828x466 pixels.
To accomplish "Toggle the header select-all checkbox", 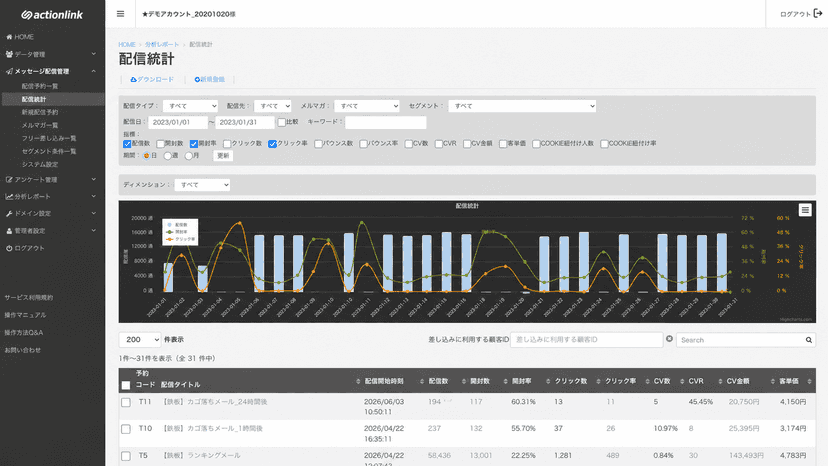I will (x=126, y=386).
